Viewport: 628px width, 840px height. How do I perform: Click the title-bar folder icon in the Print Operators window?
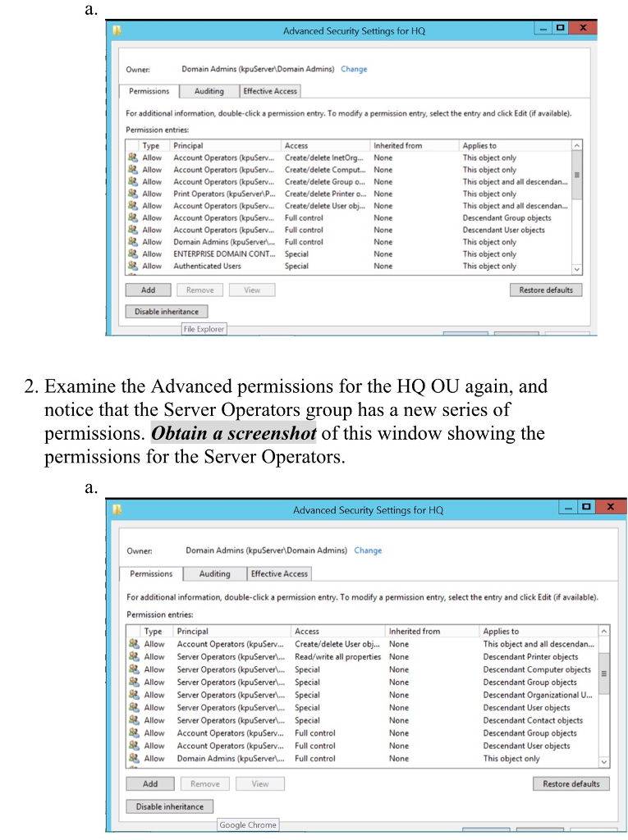[116, 30]
